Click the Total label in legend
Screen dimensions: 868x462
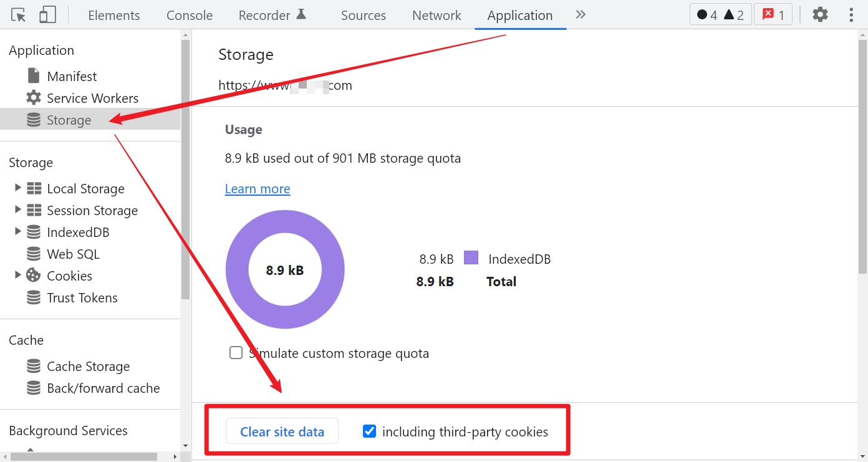[x=501, y=281]
